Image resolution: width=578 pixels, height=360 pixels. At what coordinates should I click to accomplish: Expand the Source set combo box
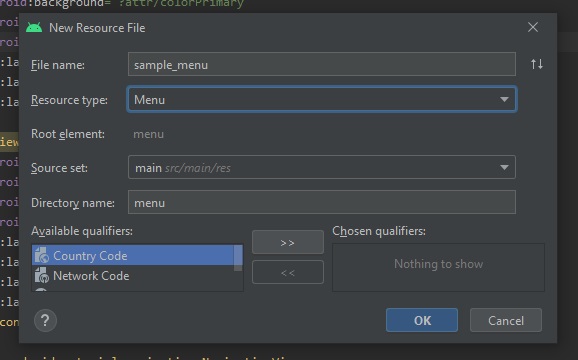(x=322, y=167)
